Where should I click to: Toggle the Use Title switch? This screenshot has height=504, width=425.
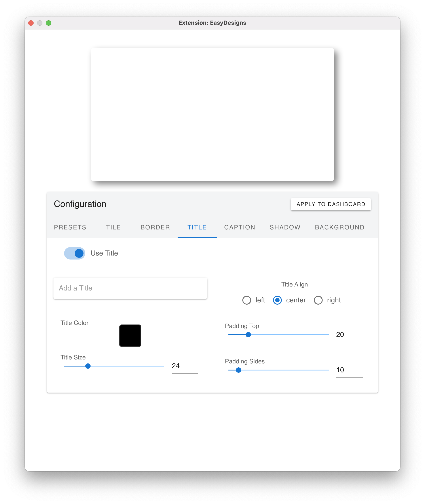(x=74, y=253)
